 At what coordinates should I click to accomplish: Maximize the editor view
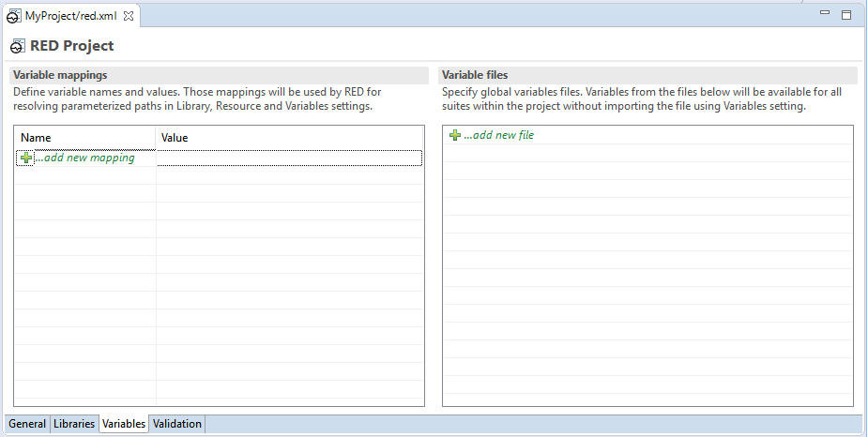tap(846, 15)
